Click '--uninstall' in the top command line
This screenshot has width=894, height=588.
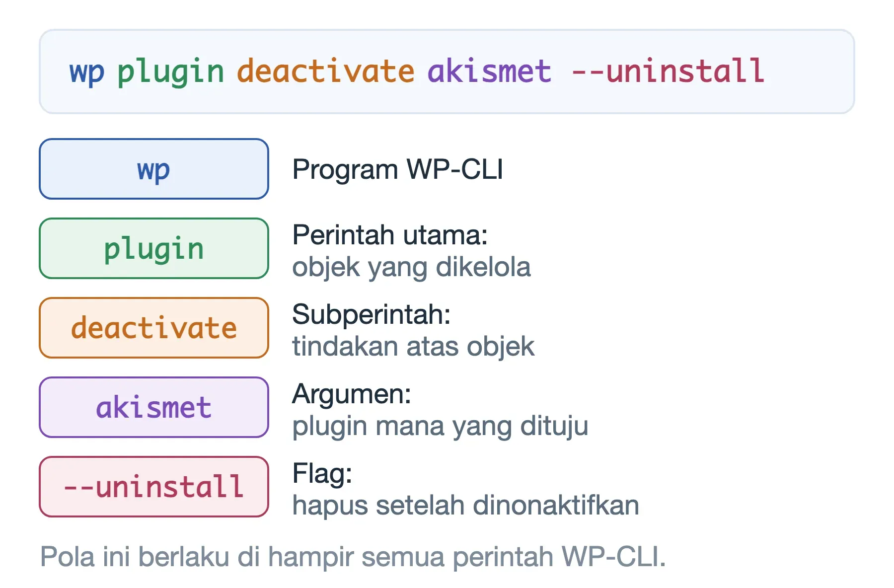pos(669,71)
